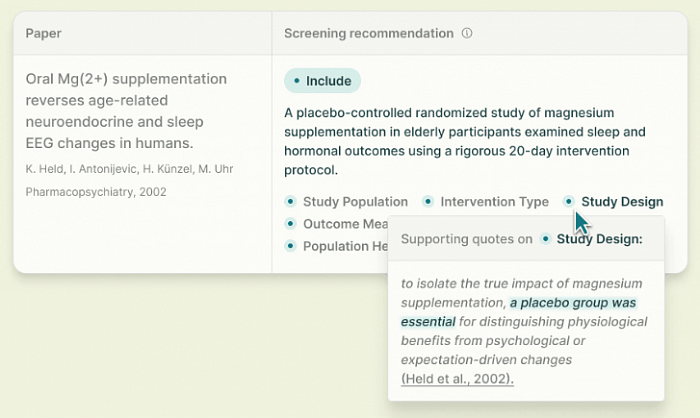Click the dot icon before Study Population
The width and height of the screenshot is (700, 418).
pyautogui.click(x=290, y=201)
